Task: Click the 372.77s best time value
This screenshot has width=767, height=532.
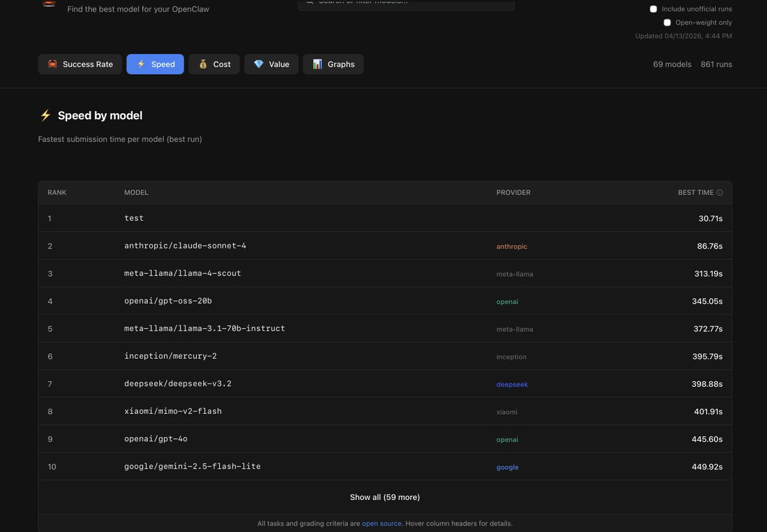Action: [708, 328]
